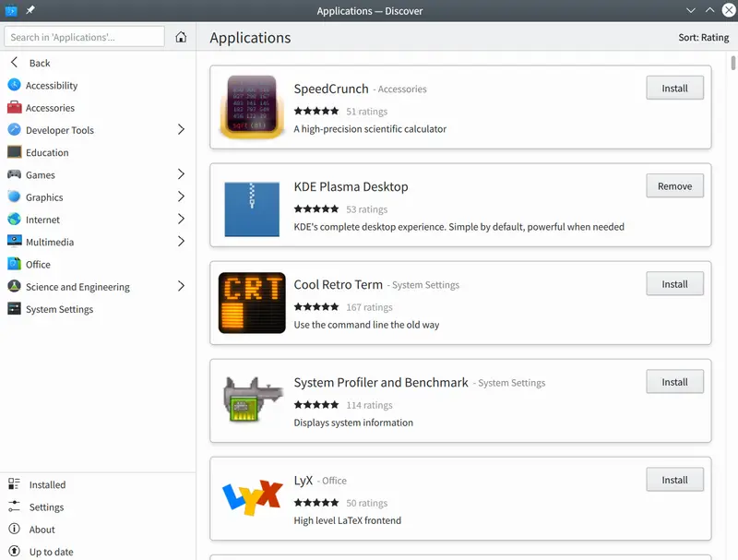The image size is (738, 560).
Task: Open the Education category
Action: tap(98, 152)
